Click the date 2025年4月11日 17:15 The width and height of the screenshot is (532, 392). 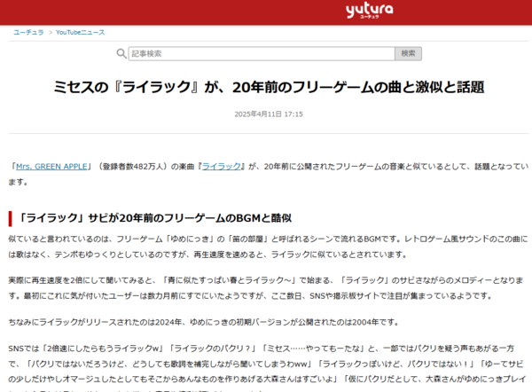click(x=269, y=114)
